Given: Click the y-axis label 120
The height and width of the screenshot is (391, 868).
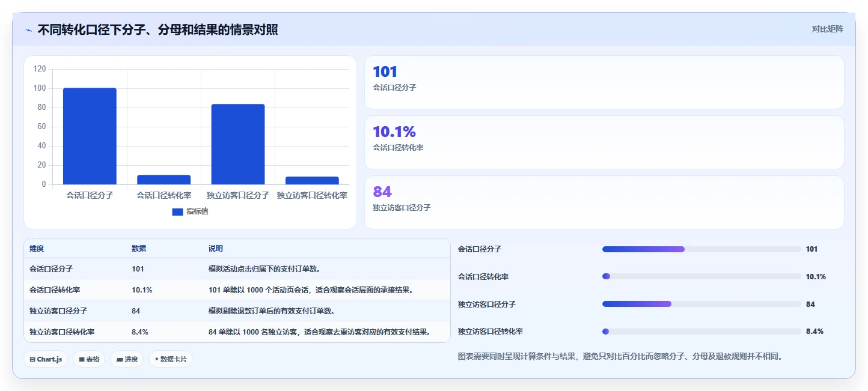Looking at the screenshot, I should 40,69.
